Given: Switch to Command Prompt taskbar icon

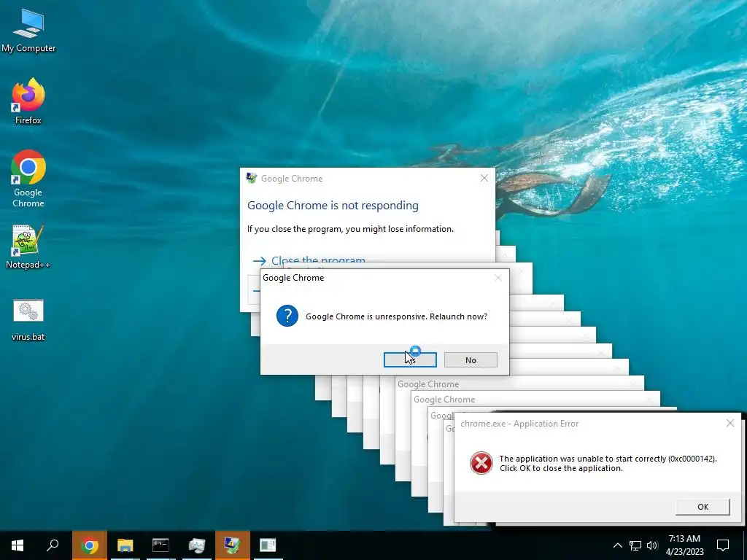Looking at the screenshot, I should click(x=160, y=545).
